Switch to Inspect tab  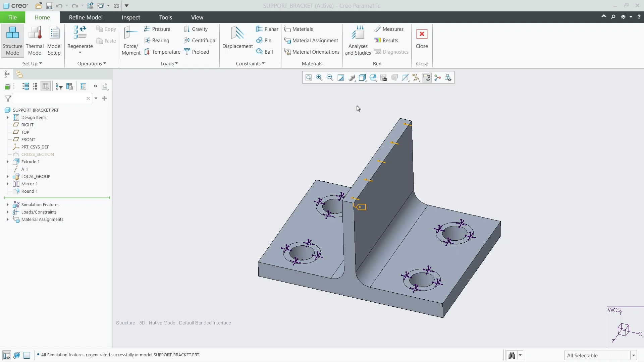pos(131,17)
